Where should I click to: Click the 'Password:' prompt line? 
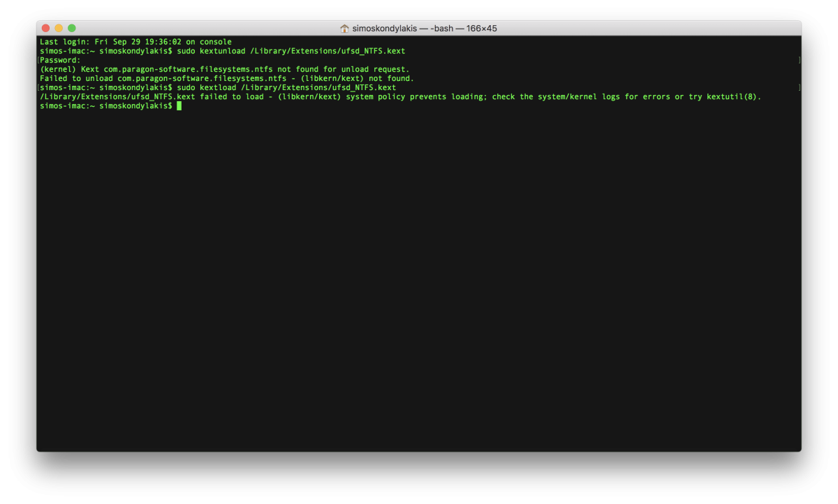[60, 60]
